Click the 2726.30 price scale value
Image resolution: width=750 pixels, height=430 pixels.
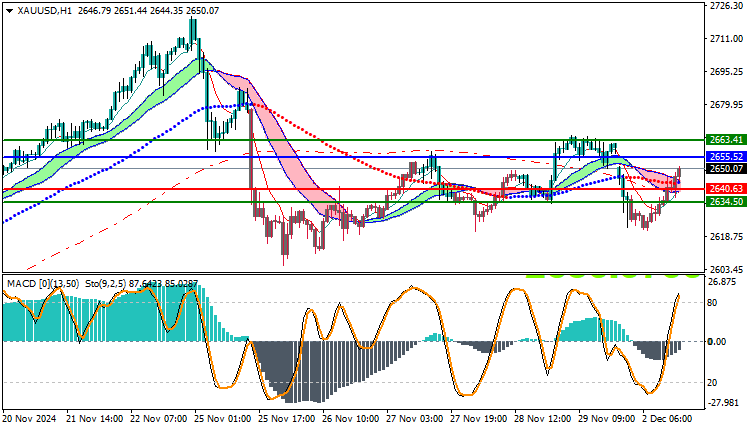727,6
